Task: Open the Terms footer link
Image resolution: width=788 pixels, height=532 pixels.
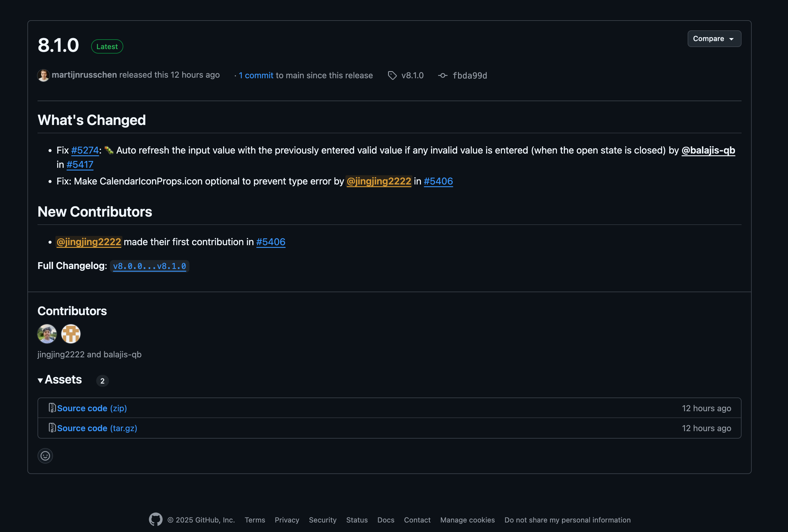Action: 255,520
